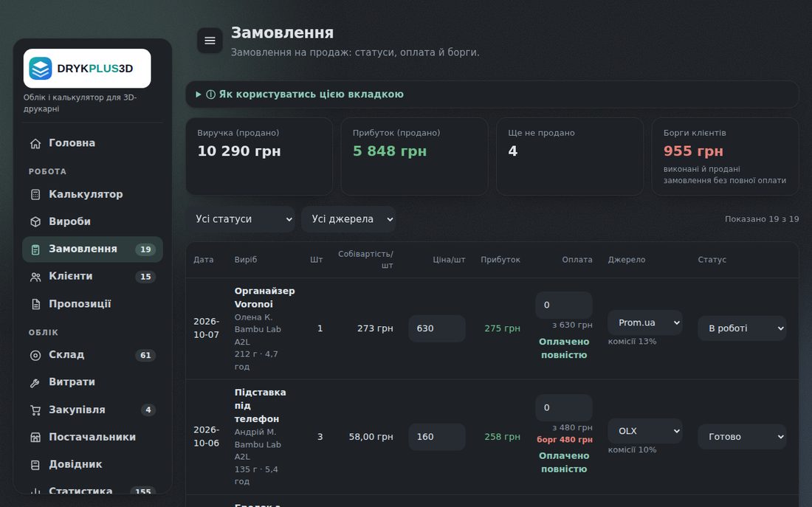812x507 pixels.
Task: Open 'Готово' status dropdown
Action: coord(742,437)
